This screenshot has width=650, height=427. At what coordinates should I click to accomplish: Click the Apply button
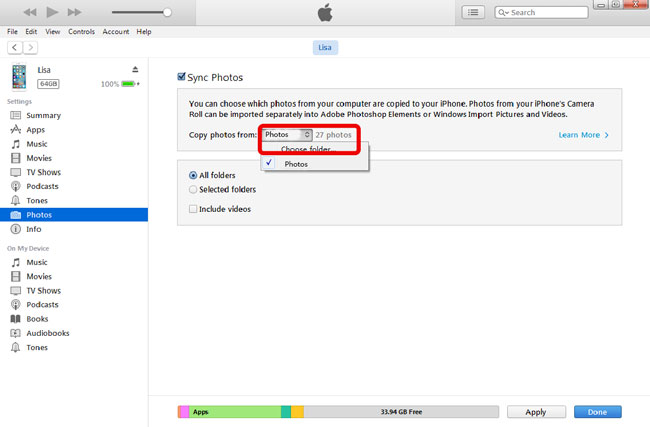[x=536, y=412]
